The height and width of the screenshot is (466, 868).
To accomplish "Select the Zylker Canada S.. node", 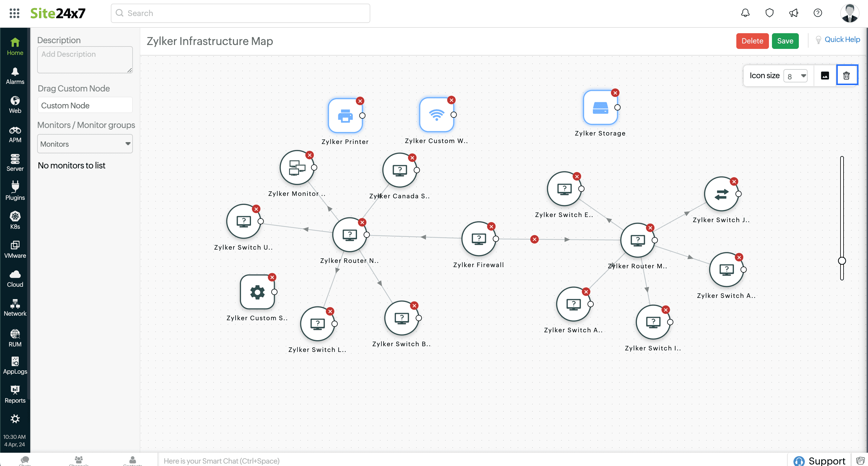I will click(x=400, y=170).
